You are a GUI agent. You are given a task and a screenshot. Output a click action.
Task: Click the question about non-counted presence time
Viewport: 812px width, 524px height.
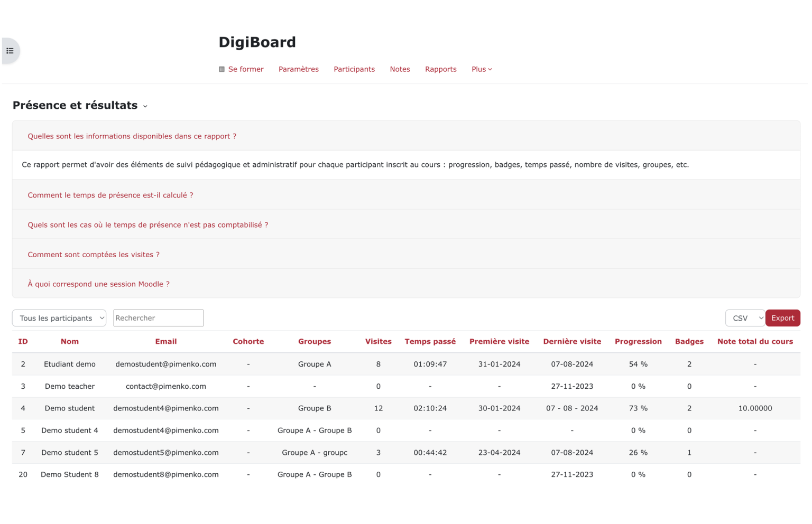[x=148, y=224]
